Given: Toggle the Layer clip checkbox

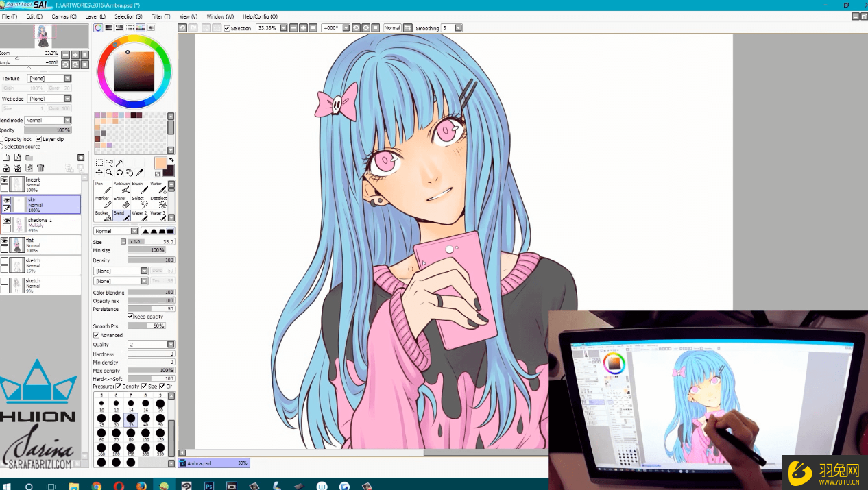Looking at the screenshot, I should click(39, 139).
